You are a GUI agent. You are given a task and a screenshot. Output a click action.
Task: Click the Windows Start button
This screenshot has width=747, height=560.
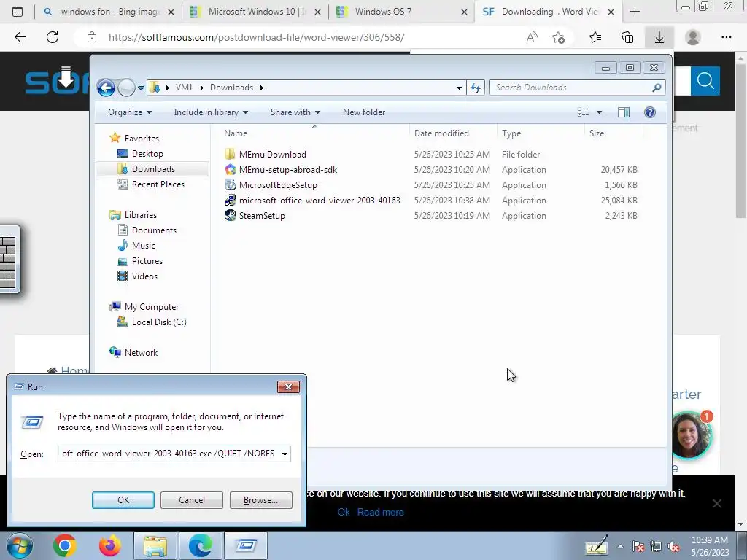click(x=20, y=545)
